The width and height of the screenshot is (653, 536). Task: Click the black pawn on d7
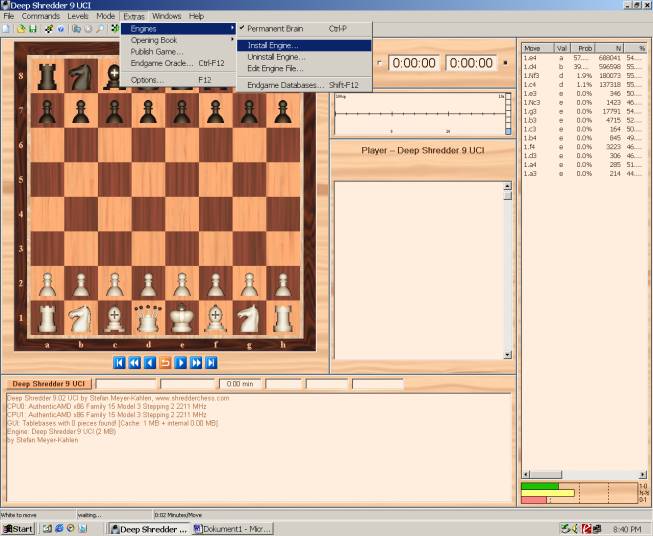pyautogui.click(x=148, y=111)
